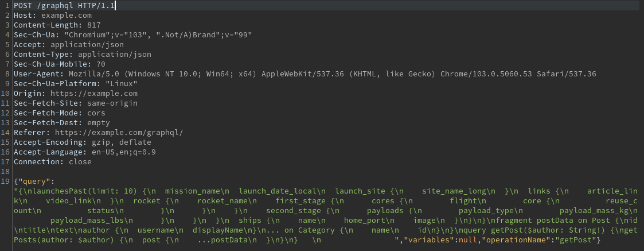
Task: Select the Accept: application/json header
Action: (x=69, y=44)
